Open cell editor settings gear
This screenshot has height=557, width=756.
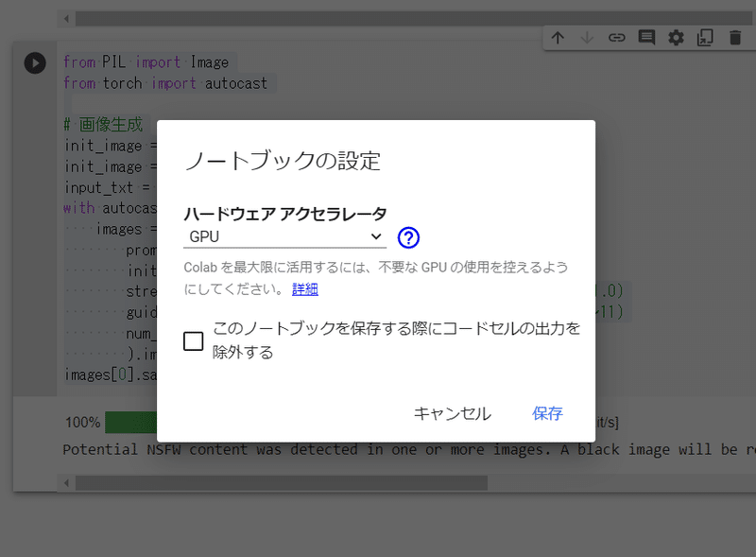coord(676,38)
